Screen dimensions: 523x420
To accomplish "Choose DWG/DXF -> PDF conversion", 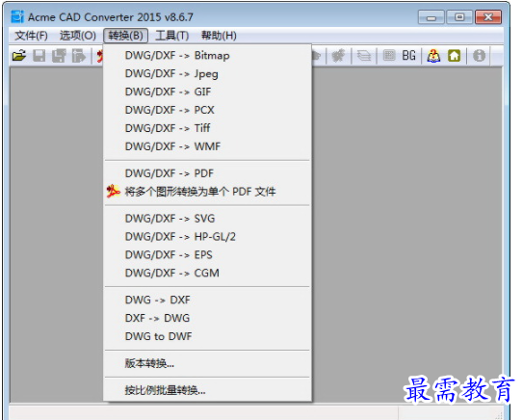I will point(207,173).
